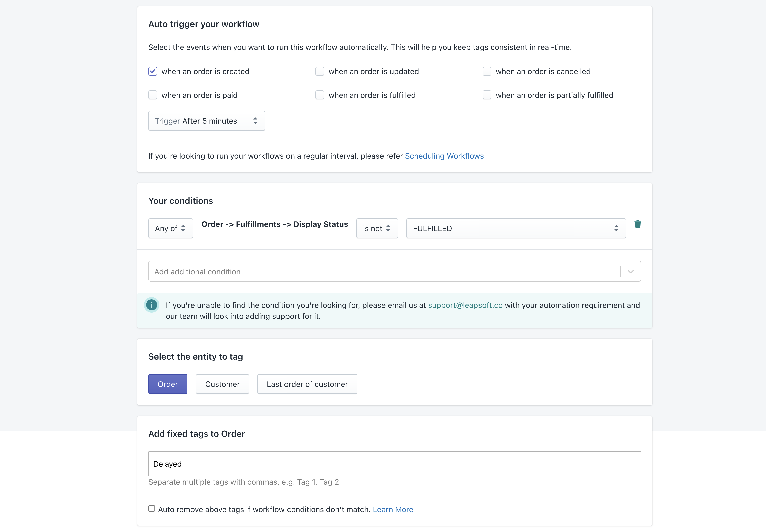The width and height of the screenshot is (766, 532).
Task: Enable trigger when an order is updated
Action: click(x=320, y=71)
